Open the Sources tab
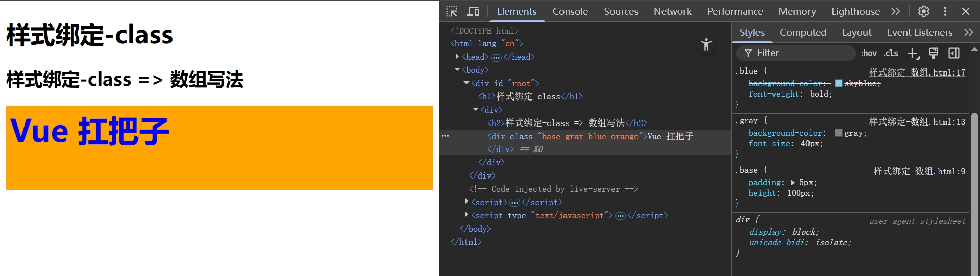The image size is (980, 276). [621, 11]
